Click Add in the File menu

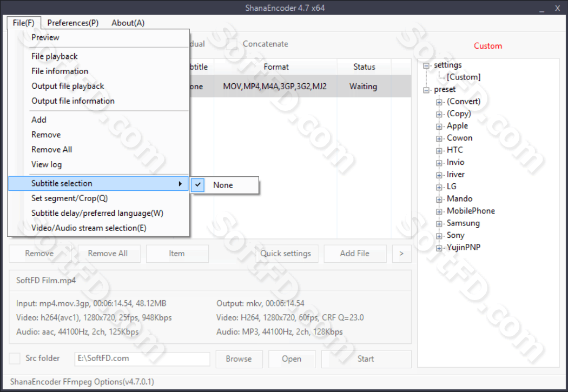pyautogui.click(x=98, y=119)
